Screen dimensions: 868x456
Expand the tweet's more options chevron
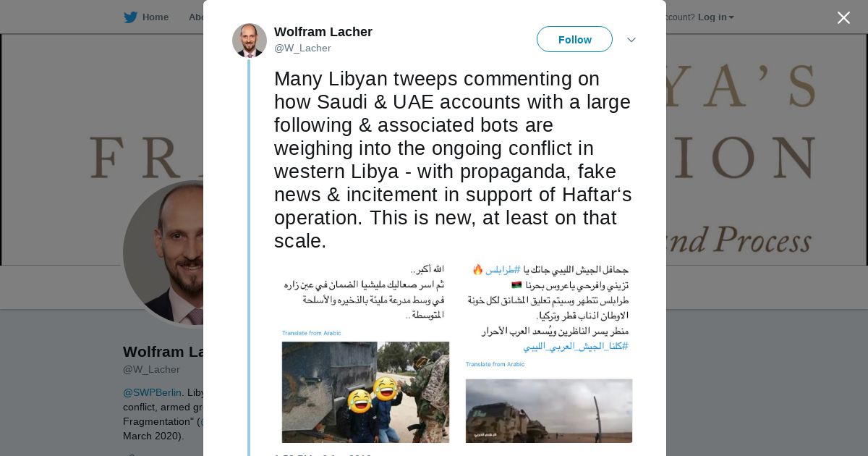[x=631, y=40]
